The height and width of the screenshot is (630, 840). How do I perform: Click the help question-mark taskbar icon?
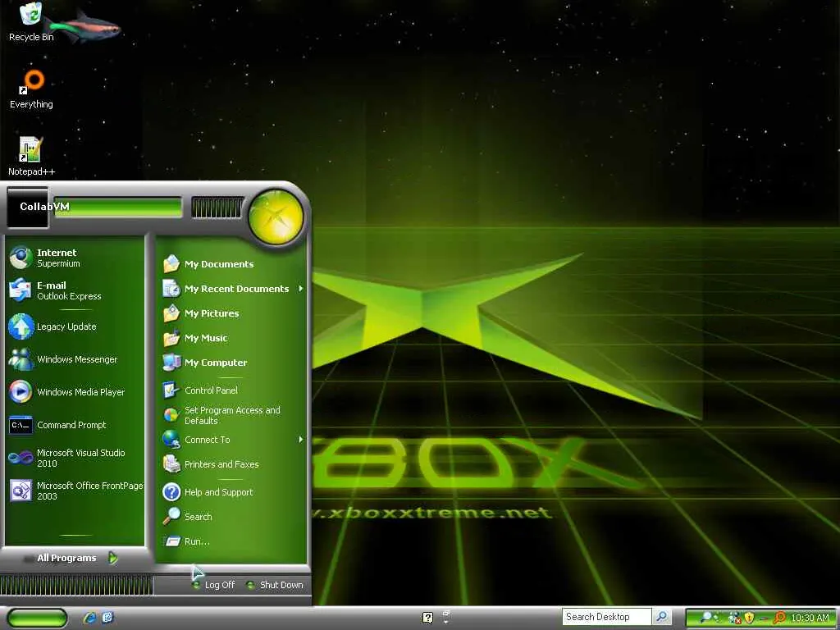pyautogui.click(x=427, y=618)
